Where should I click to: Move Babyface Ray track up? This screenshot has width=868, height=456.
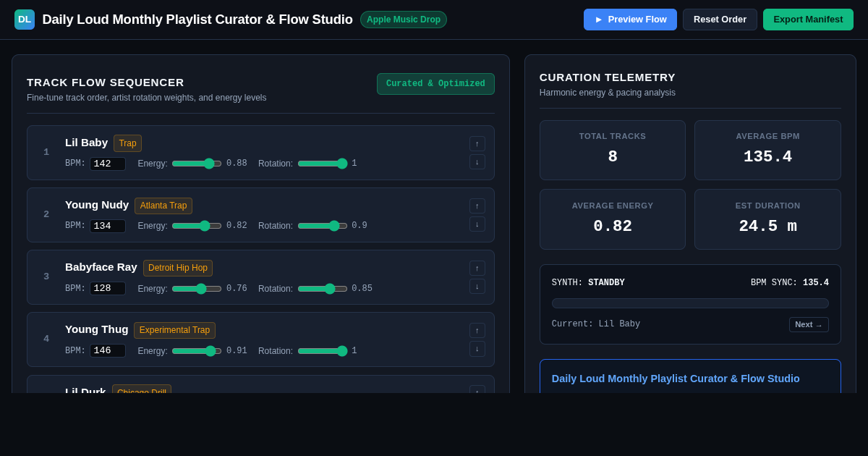pos(477,268)
